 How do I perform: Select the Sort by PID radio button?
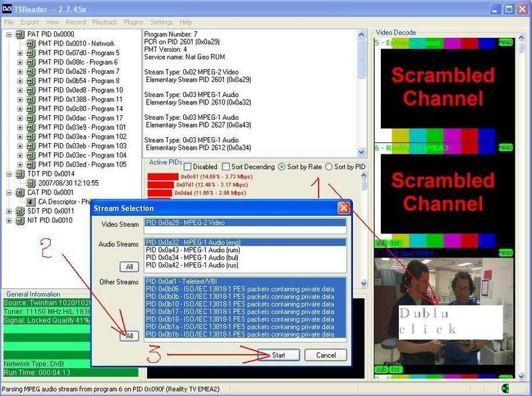(329, 166)
